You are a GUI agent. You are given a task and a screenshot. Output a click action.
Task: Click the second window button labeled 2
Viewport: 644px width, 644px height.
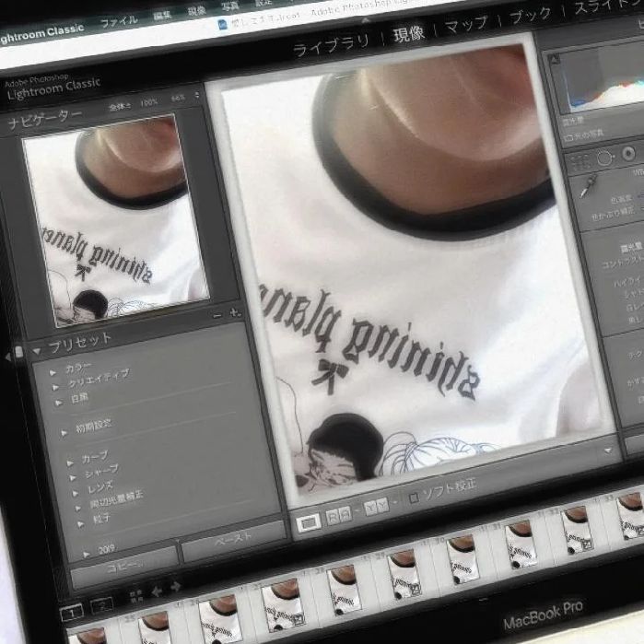101,606
